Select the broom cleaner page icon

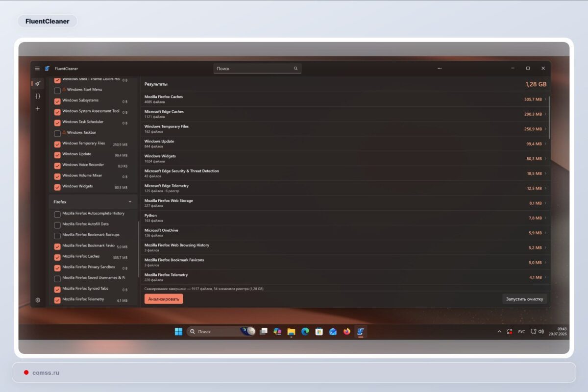[38, 84]
